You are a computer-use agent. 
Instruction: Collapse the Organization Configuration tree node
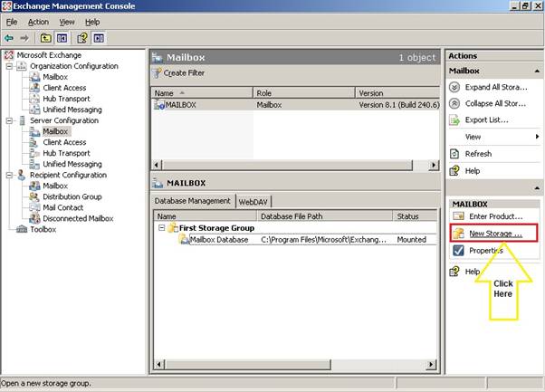pyautogui.click(x=9, y=66)
